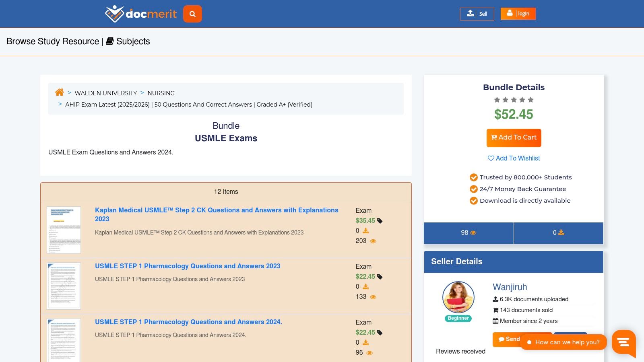The width and height of the screenshot is (644, 362).
Task: Open Kaplan Medical USMLE Step 2 CK title
Action: (x=217, y=214)
